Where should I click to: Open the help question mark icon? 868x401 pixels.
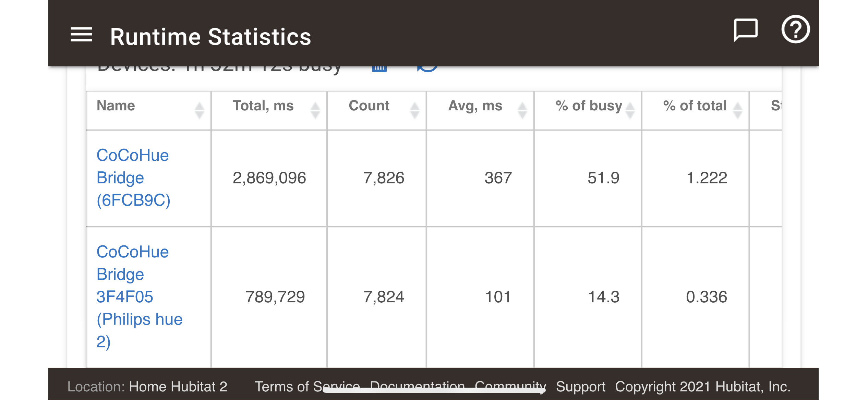(795, 29)
